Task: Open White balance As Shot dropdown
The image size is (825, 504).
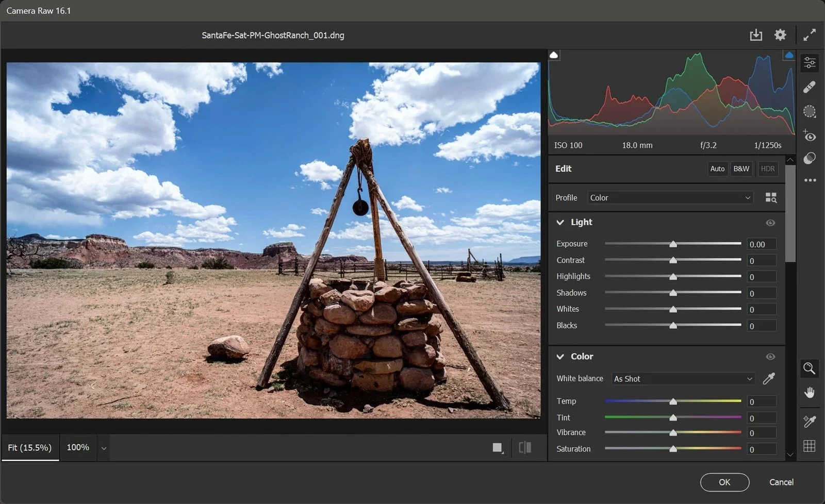Action: [683, 379]
